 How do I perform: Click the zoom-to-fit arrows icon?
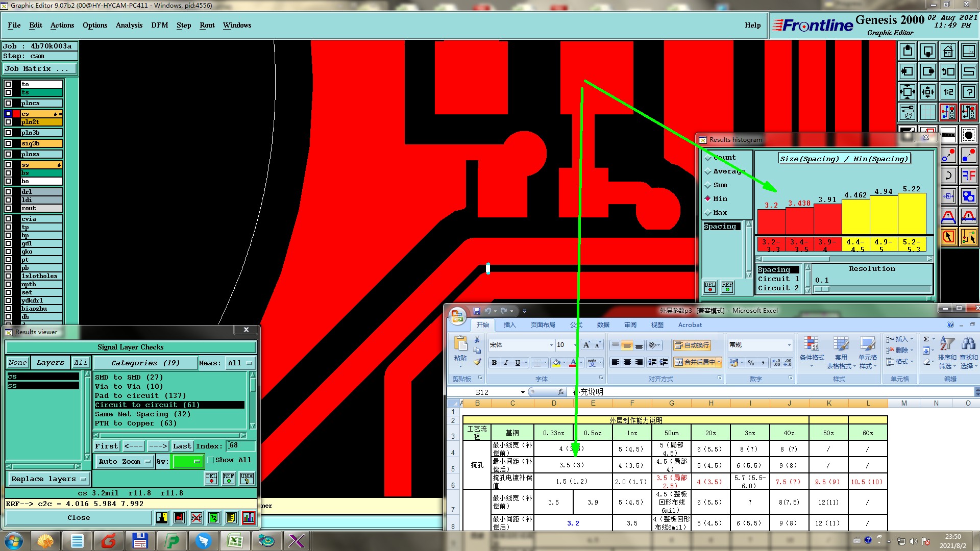[x=907, y=92]
